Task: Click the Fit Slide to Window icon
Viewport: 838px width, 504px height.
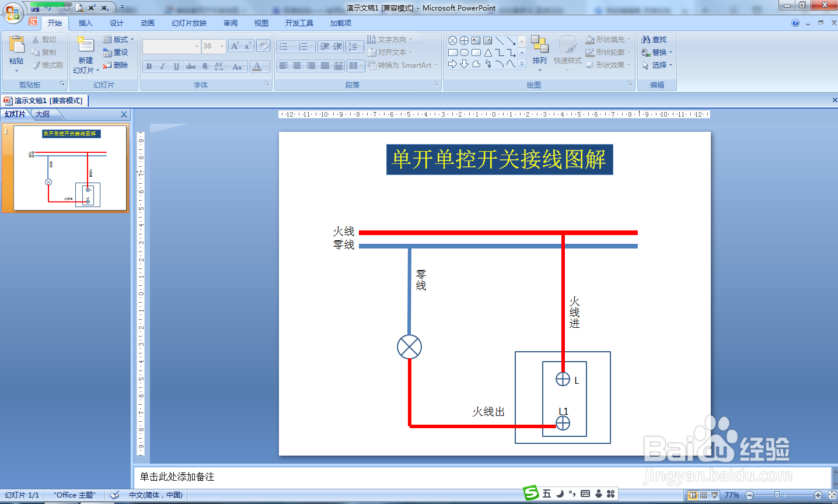Action: 832,495
